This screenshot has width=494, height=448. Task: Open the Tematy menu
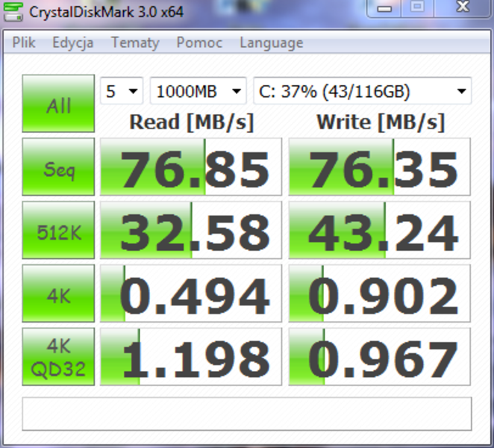(135, 43)
